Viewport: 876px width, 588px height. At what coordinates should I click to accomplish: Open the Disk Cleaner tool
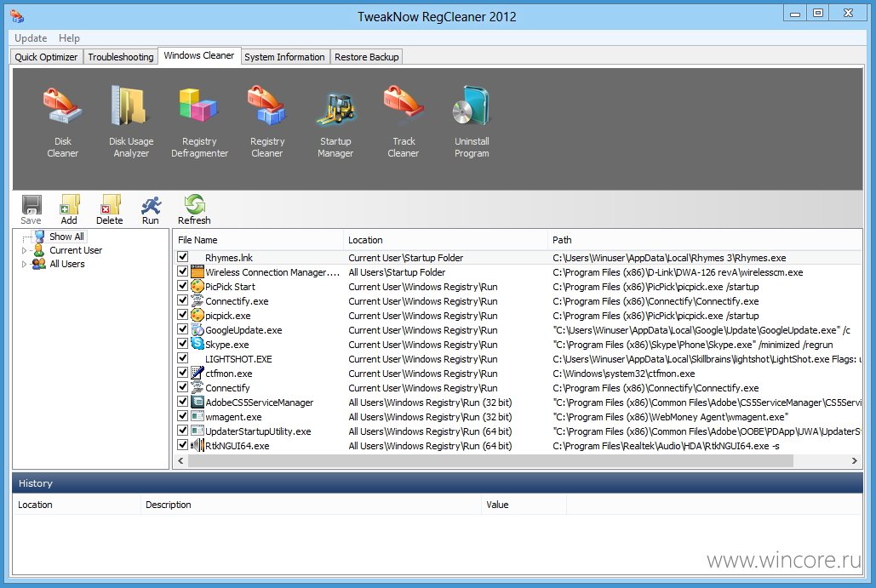point(63,122)
